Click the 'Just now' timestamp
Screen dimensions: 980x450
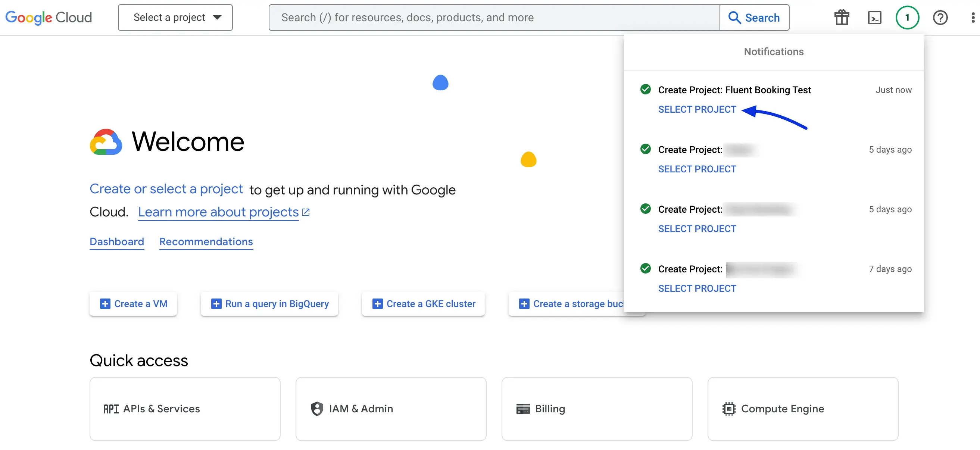(x=893, y=90)
